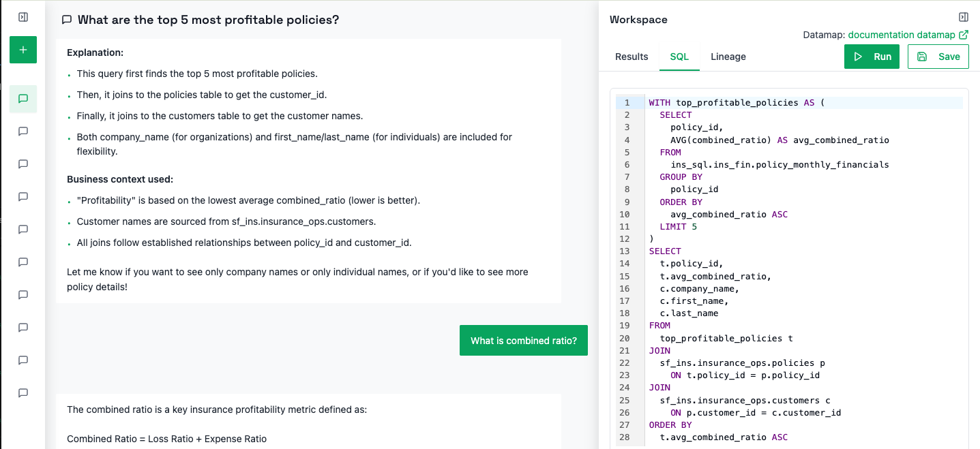Expand the left sidebar panel icon

click(x=23, y=17)
